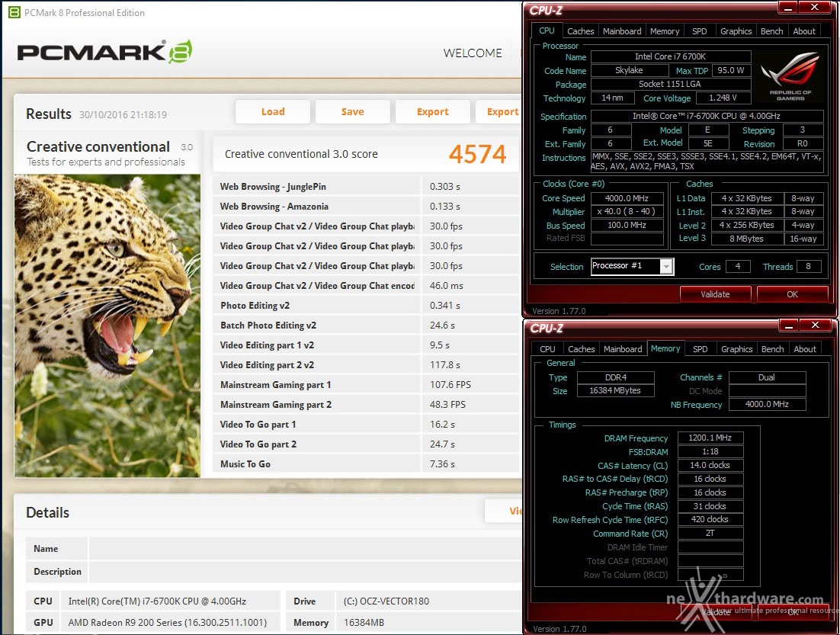Select Video To Go part 1 row
This screenshot has height=635, width=840.
click(x=367, y=425)
